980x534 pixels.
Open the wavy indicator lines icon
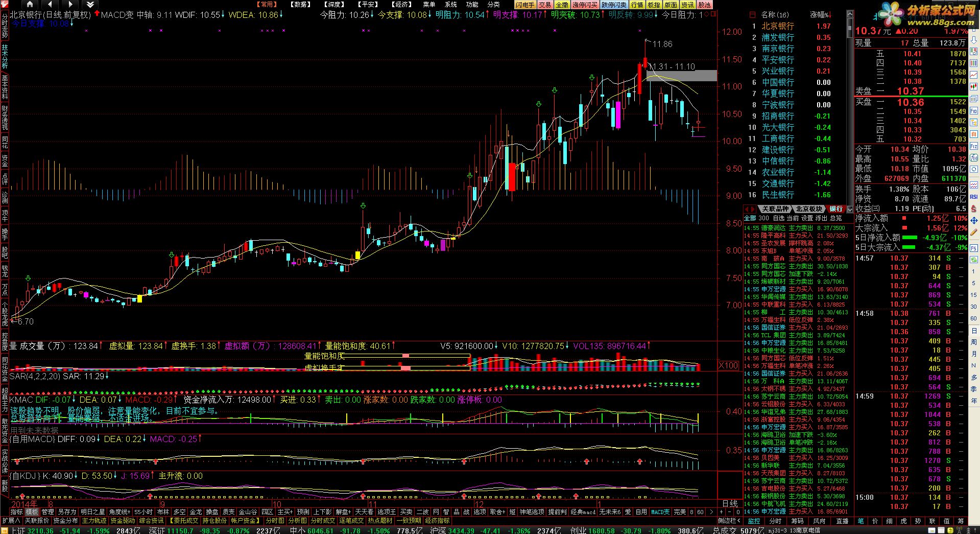(x=974, y=185)
